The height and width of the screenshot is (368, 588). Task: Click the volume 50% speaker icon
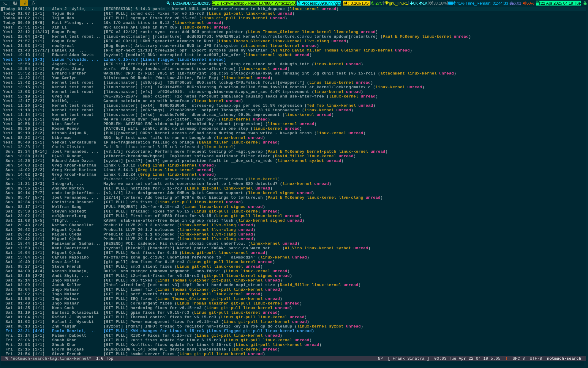[x=524, y=3]
